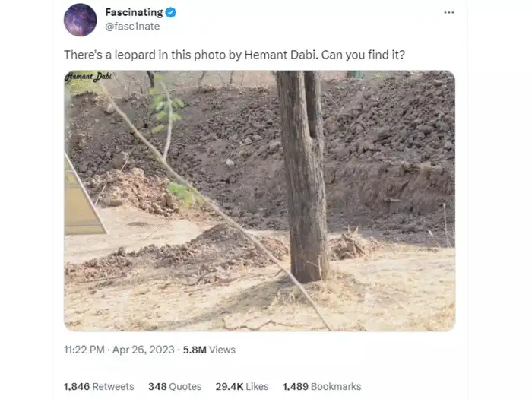Click the tree trunk in the photo

point(302,175)
